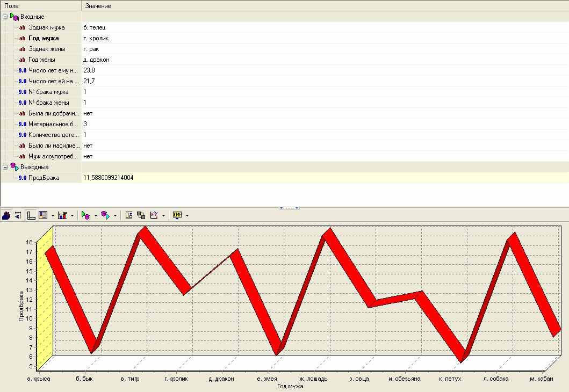
Task: Click the Выходные group icon
Action: click(15, 167)
